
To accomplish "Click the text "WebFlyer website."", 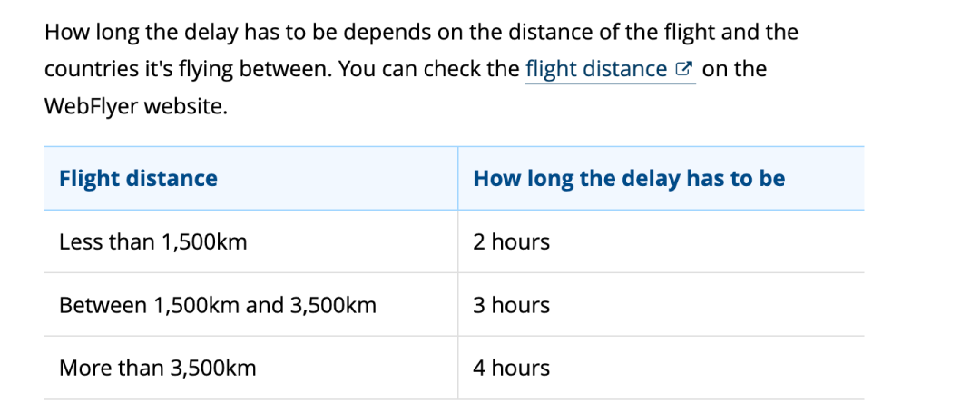I will 136,107.
